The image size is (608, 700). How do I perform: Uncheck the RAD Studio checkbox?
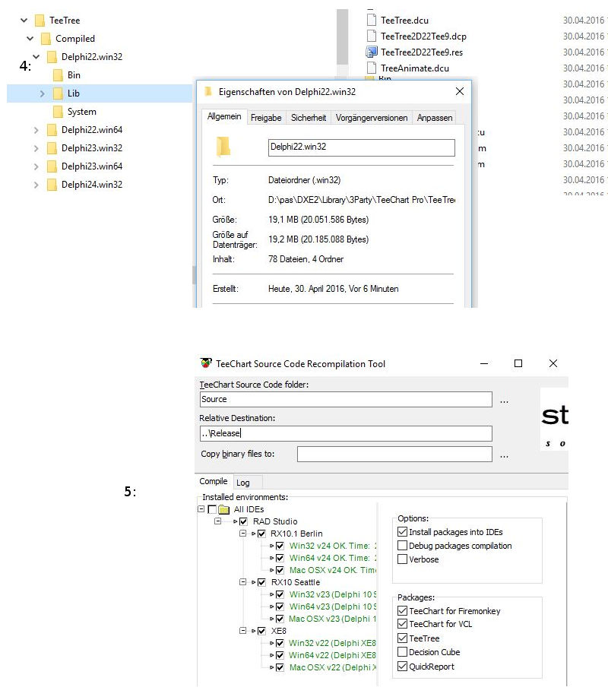point(243,521)
